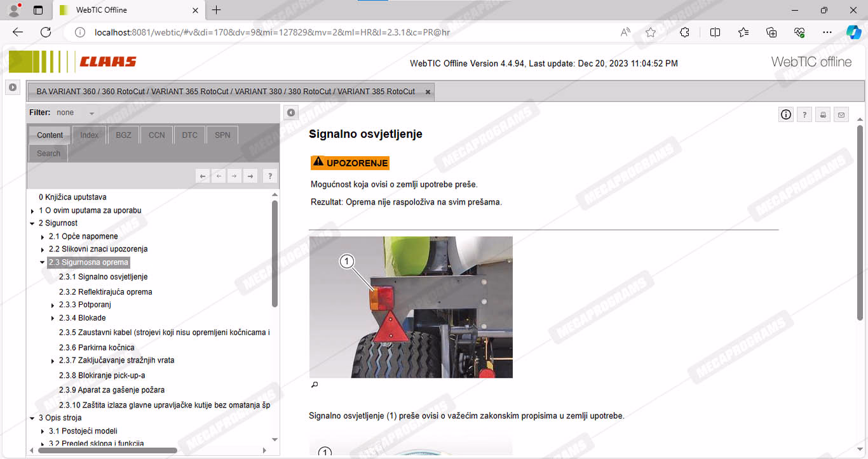Viewport: 868px width, 459px height.
Task: Send document by email
Action: point(841,114)
